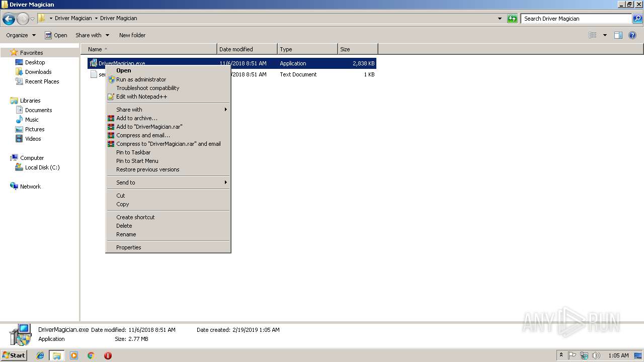Open the Organize dropdown menu
The width and height of the screenshot is (644, 362).
coord(21,35)
